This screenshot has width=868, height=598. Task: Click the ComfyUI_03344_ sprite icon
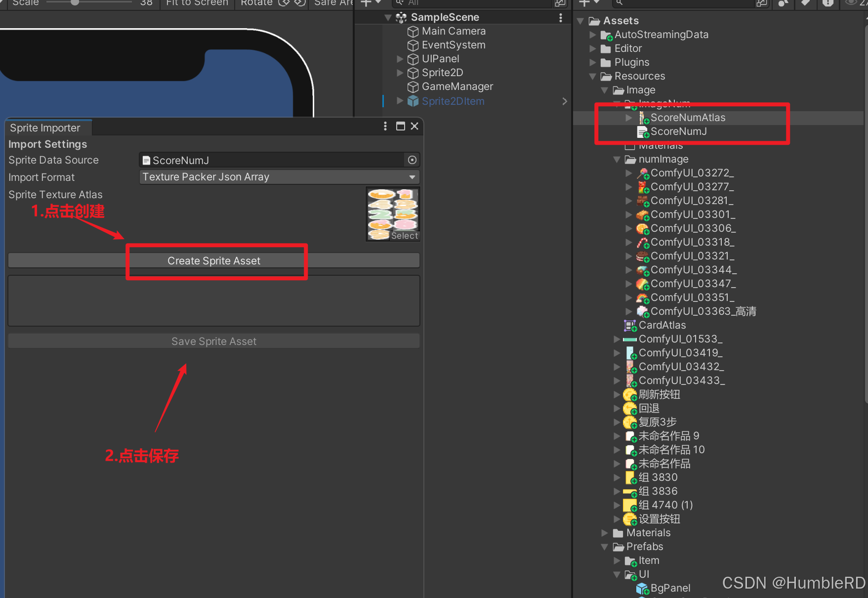coord(643,270)
